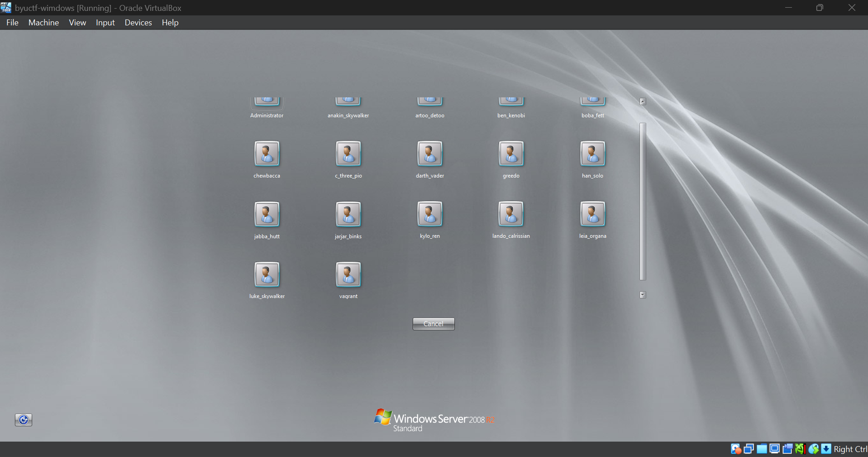868x457 pixels.
Task: Click the VirtualBox title bar icon
Action: point(6,7)
